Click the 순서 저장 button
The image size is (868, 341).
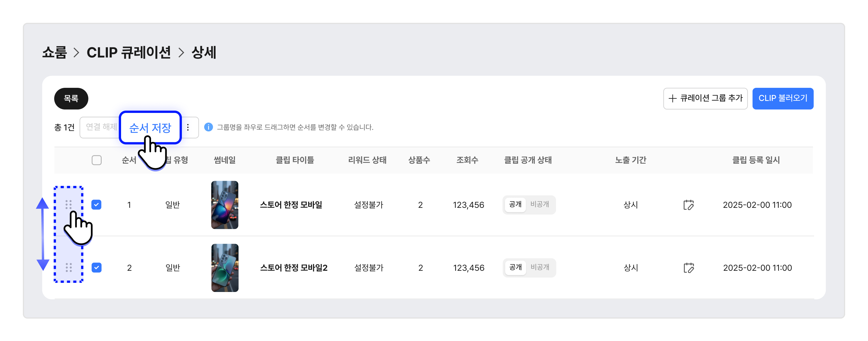tap(150, 127)
